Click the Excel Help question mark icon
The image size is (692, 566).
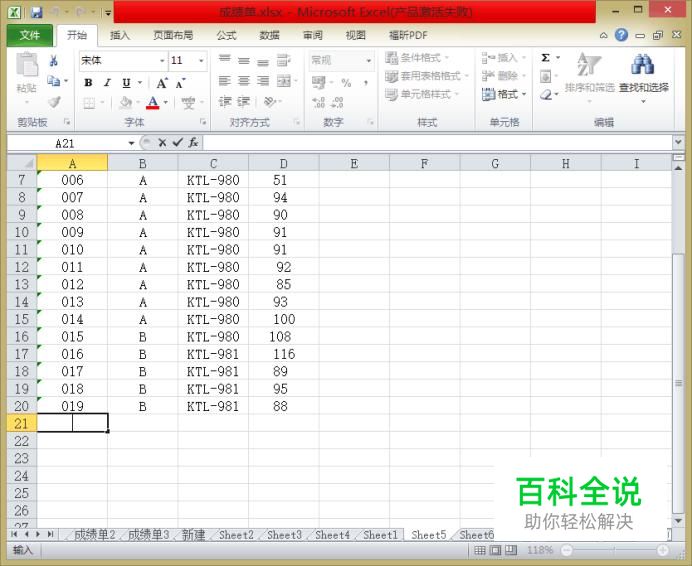tap(621, 35)
